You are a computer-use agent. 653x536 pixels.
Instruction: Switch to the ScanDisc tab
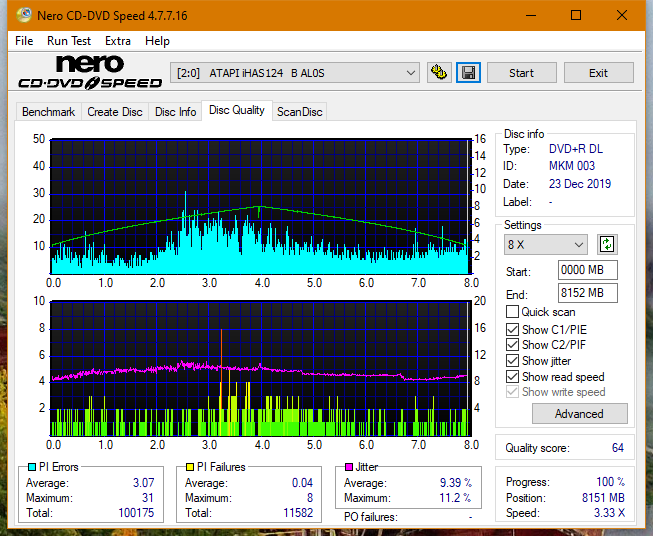click(300, 112)
